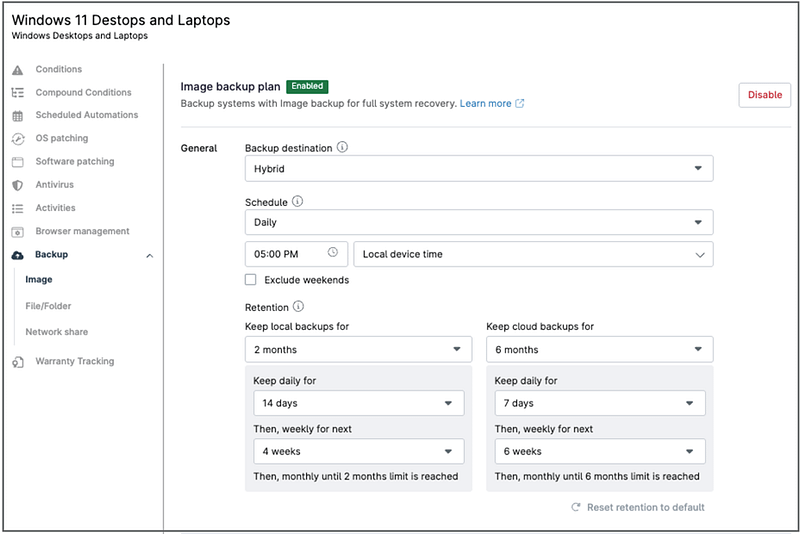
Task: Open the local weekly 4 weeks dropdown
Action: [359, 451]
